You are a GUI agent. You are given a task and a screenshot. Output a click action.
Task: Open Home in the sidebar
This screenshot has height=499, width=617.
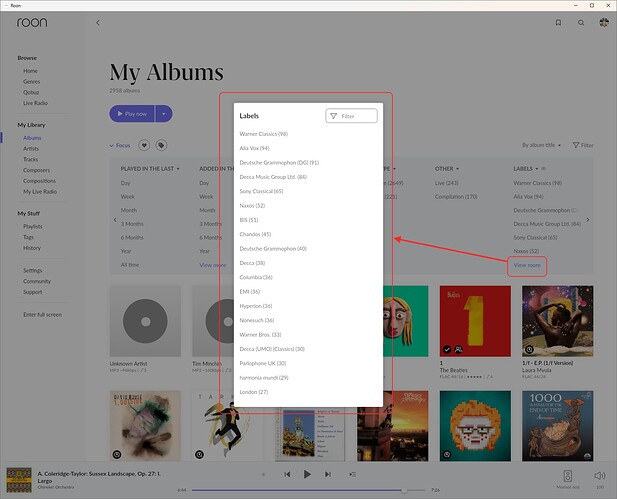(30, 71)
